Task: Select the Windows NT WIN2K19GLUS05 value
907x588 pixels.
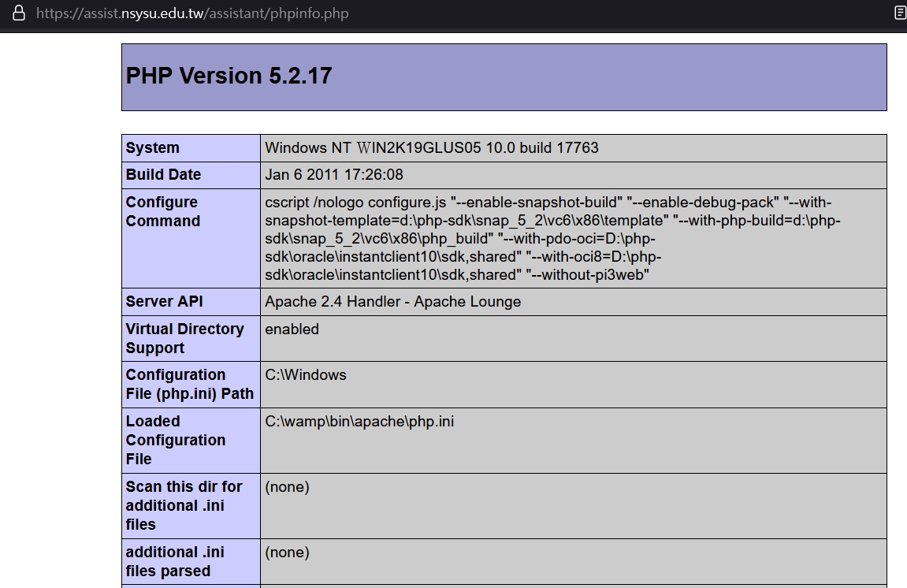Action: [x=432, y=147]
